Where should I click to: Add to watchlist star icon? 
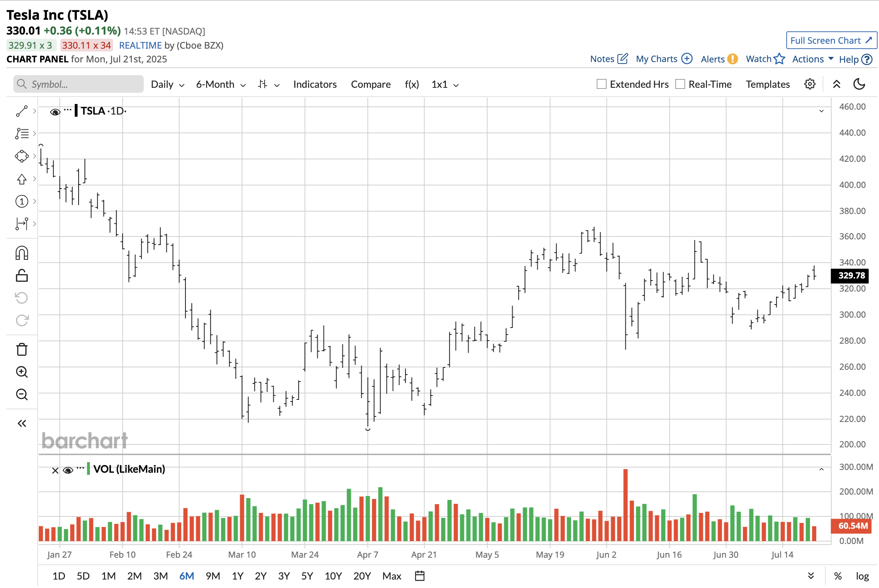(x=779, y=59)
